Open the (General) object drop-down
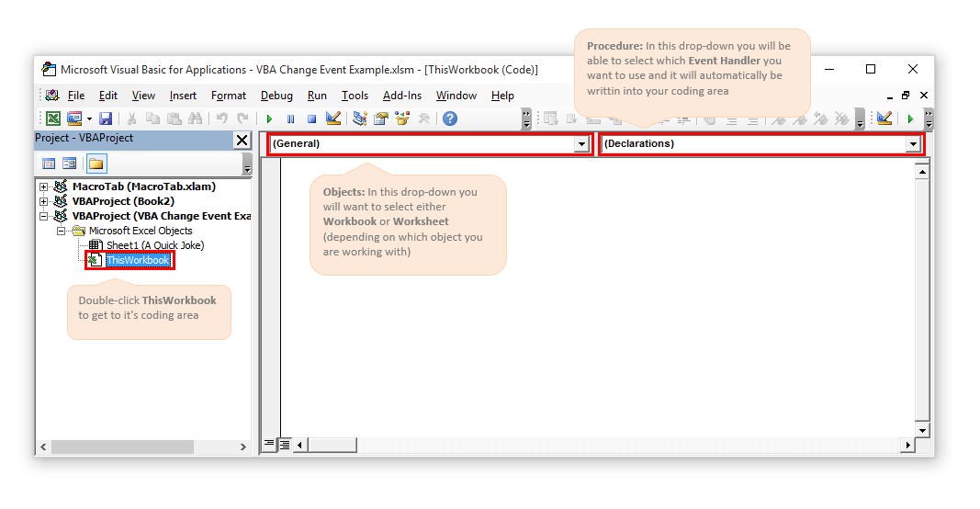 [580, 144]
